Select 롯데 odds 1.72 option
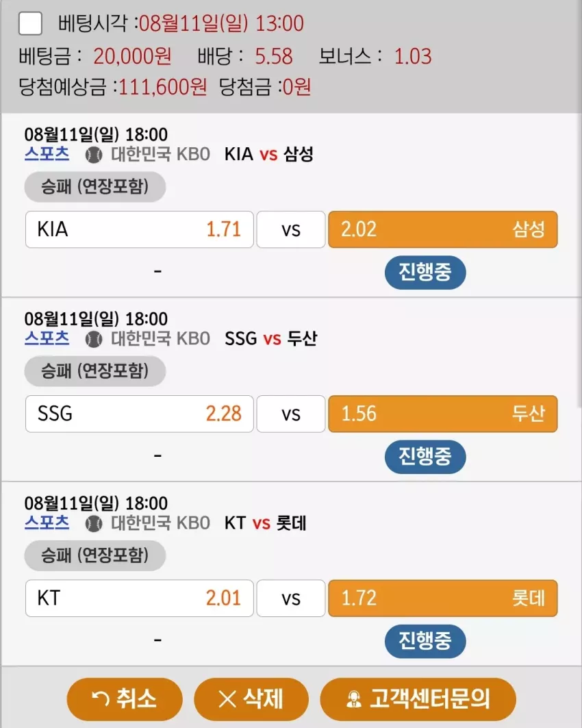This screenshot has width=582, height=728. pos(443,598)
